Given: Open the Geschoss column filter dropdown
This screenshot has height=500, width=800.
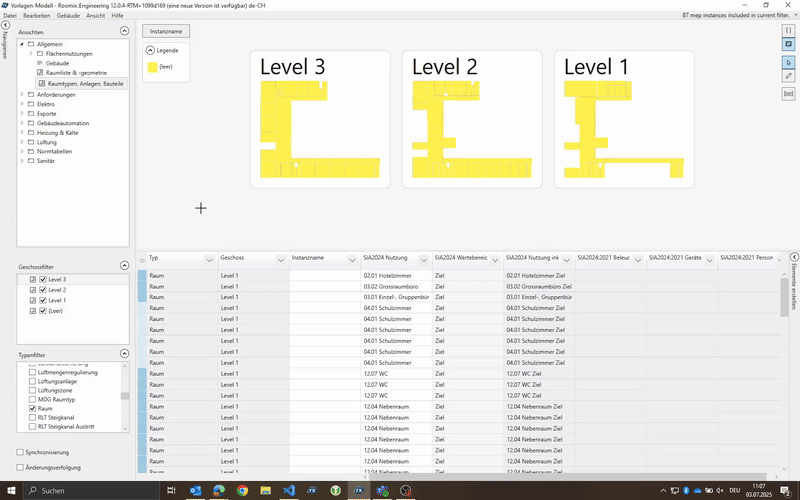Looking at the screenshot, I should coord(281,258).
